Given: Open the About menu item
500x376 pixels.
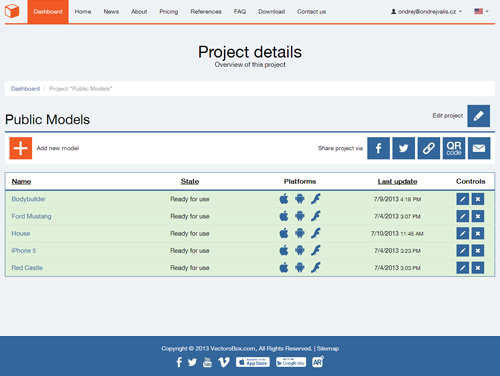Looking at the screenshot, I should pyautogui.click(x=139, y=12).
